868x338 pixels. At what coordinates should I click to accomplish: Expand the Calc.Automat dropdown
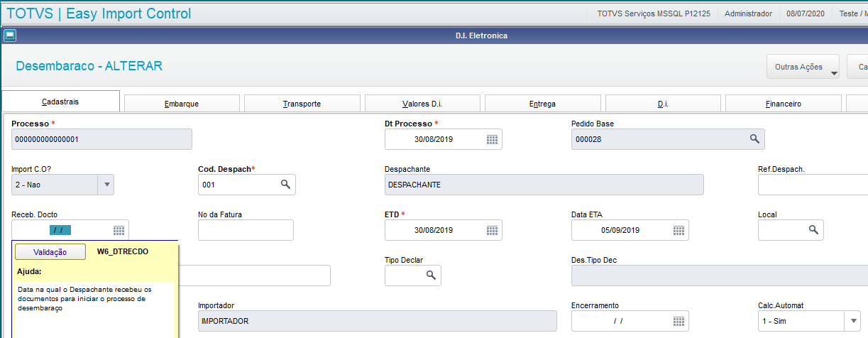pyautogui.click(x=852, y=321)
